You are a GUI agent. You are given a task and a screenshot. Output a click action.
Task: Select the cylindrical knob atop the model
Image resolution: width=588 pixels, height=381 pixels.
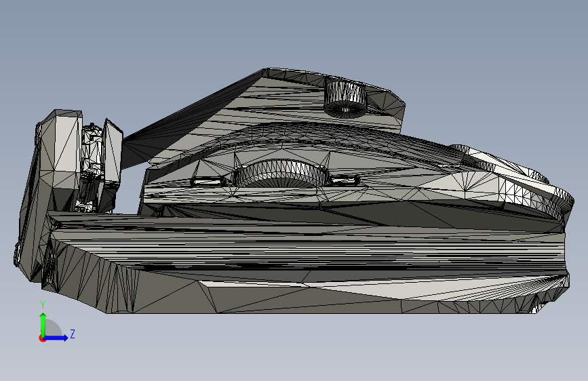[x=345, y=98]
